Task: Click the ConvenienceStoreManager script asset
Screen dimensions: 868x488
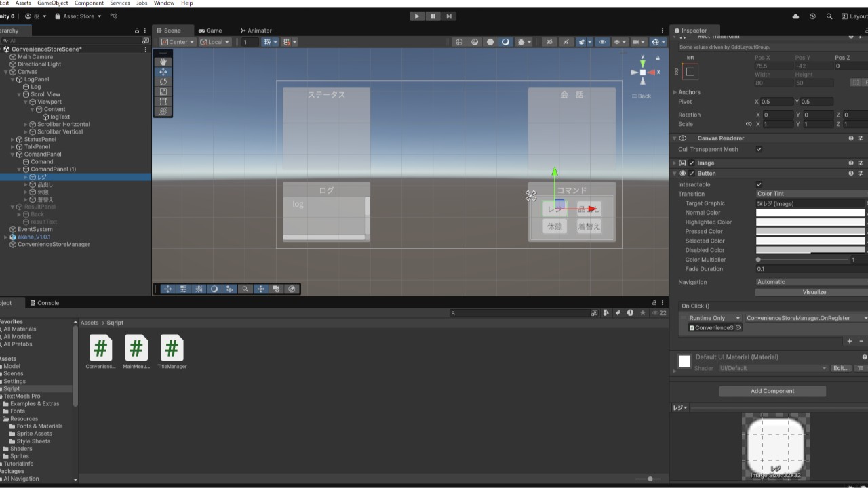Action: (100, 352)
